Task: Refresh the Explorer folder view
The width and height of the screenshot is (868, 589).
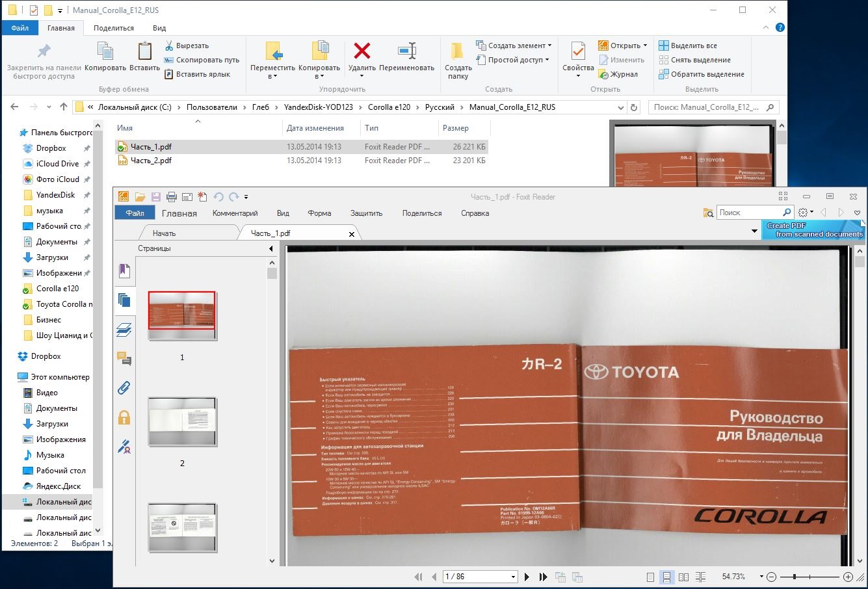Action: [635, 107]
